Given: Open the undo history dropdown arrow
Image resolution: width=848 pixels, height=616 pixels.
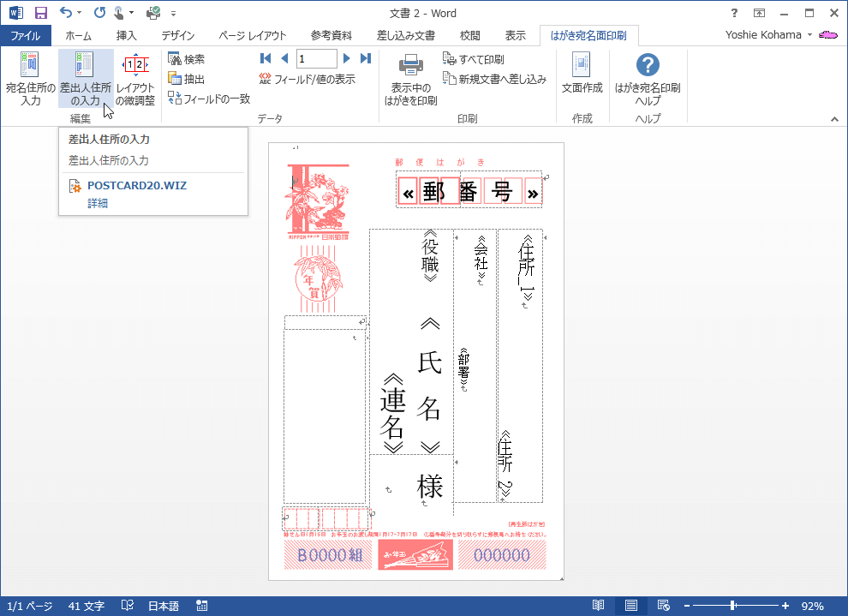Looking at the screenshot, I should point(79,13).
